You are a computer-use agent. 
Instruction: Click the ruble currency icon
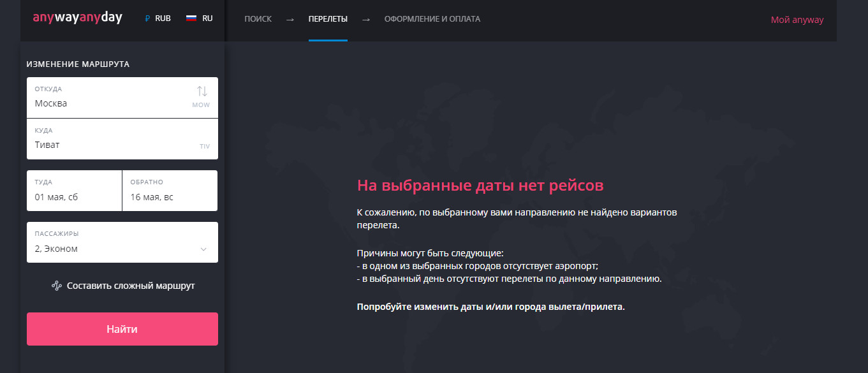coord(147,18)
